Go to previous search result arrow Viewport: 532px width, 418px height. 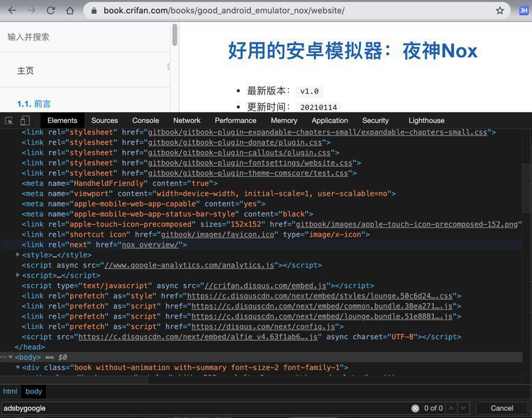pos(451,408)
